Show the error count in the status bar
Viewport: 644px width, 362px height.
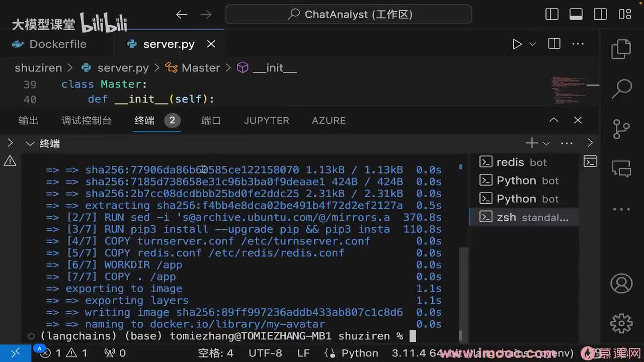coord(51,353)
